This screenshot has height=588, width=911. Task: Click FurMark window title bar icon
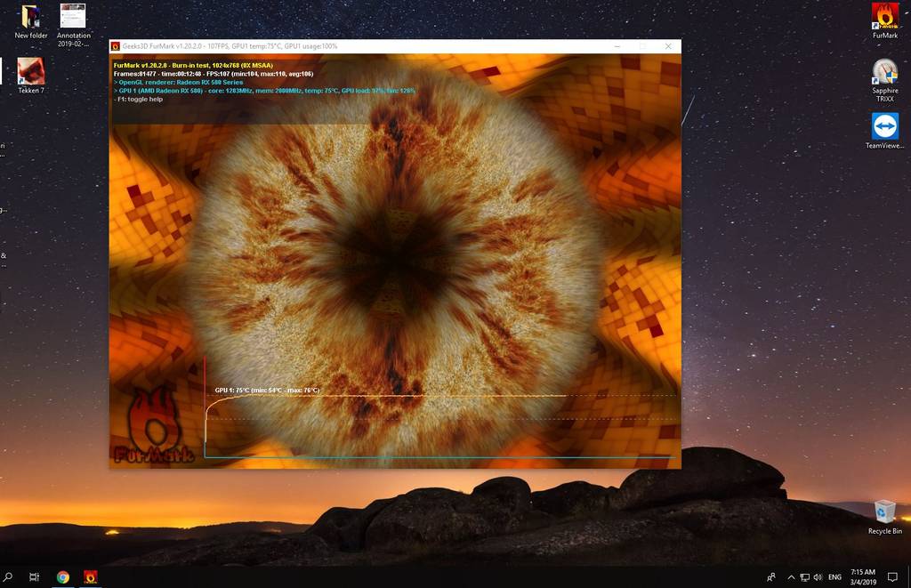tap(116, 46)
